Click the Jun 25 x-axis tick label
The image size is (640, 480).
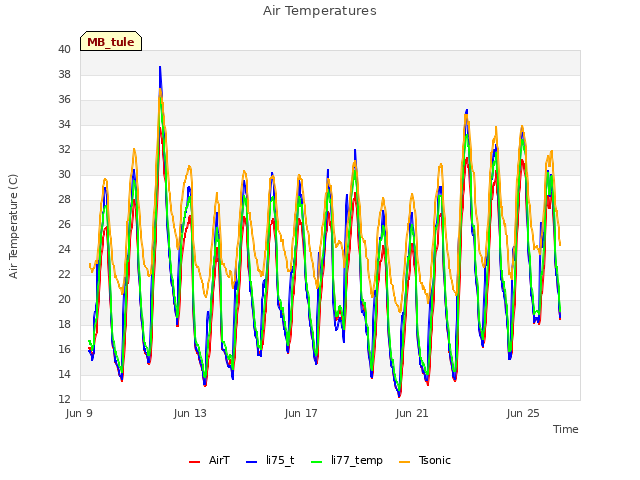tap(523, 413)
